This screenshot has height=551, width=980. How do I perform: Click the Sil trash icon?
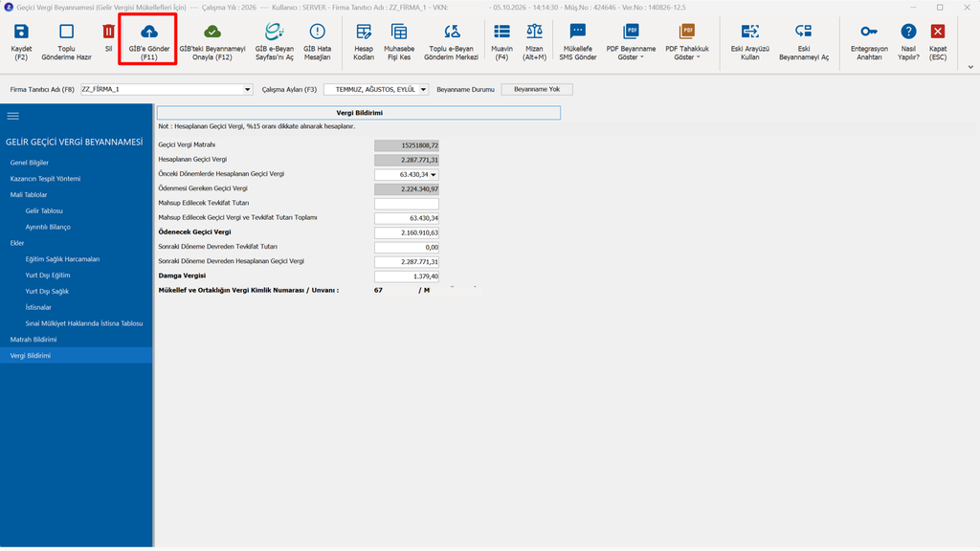click(x=109, y=32)
